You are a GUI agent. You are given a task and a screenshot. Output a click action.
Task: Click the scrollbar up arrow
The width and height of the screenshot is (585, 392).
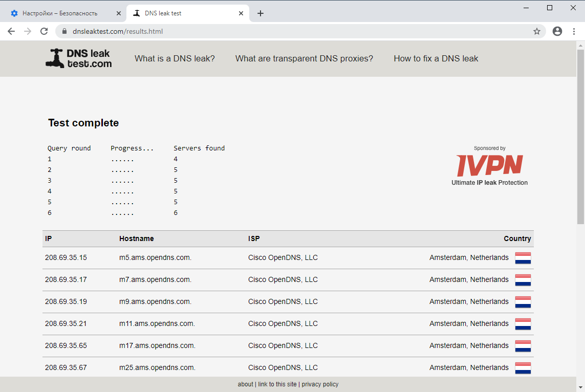[580, 45]
